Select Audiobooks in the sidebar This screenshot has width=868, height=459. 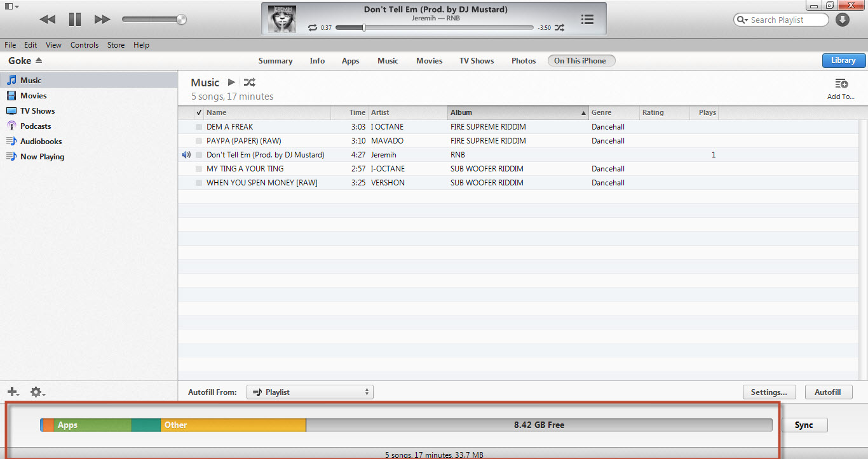pyautogui.click(x=88, y=142)
